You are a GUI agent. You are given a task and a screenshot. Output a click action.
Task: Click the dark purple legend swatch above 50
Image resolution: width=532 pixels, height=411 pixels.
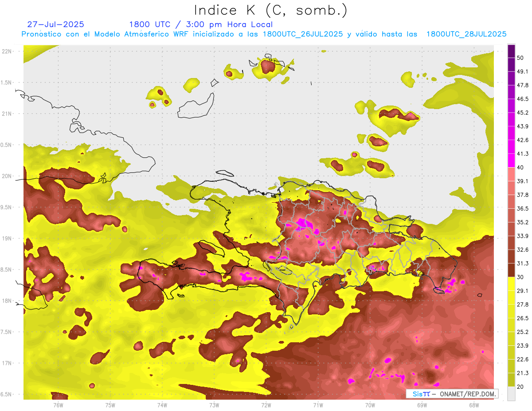(512, 51)
